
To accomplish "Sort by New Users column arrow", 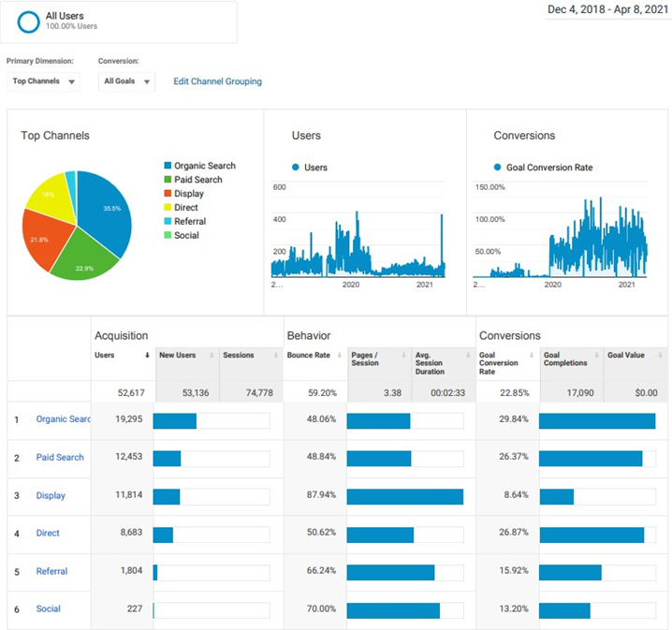I will (212, 355).
